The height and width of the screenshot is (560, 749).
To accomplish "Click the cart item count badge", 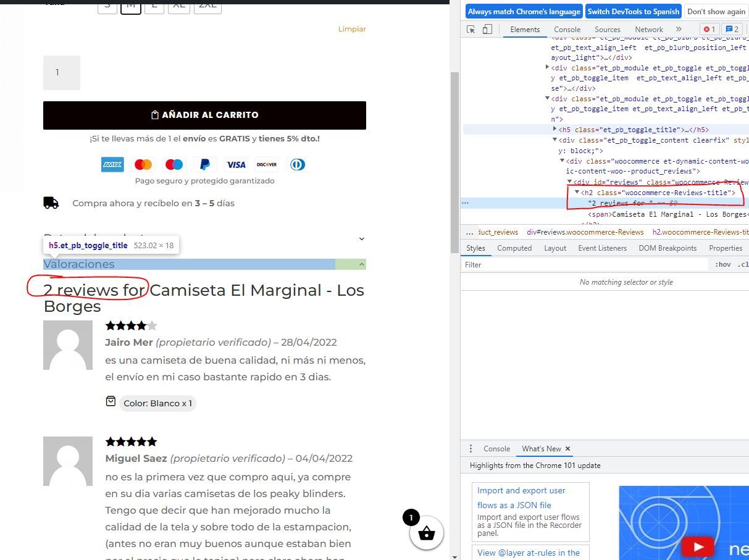I will point(411,517).
